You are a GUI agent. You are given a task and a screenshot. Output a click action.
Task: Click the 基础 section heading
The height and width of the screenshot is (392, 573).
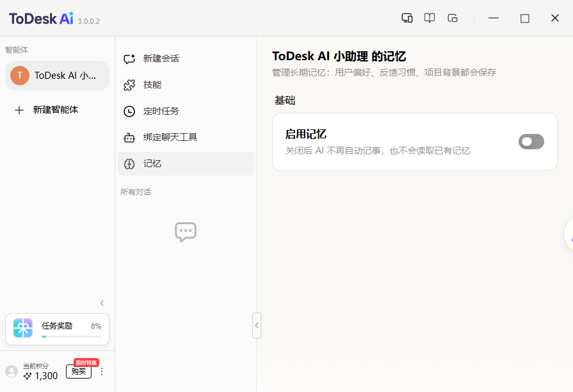[x=285, y=100]
